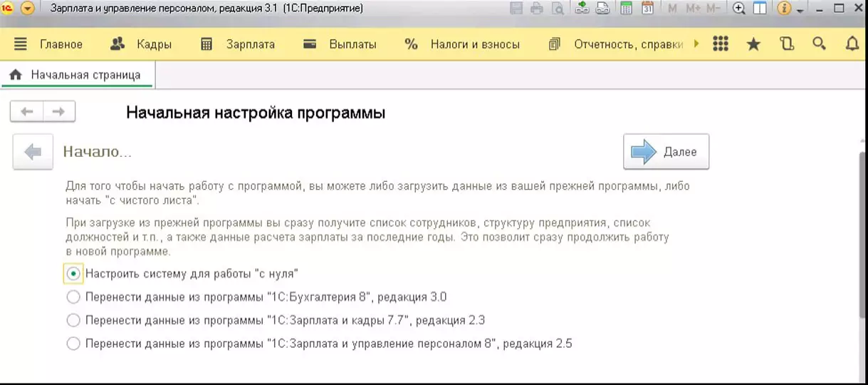Click the Далее button
The image size is (868, 385).
[x=666, y=152]
